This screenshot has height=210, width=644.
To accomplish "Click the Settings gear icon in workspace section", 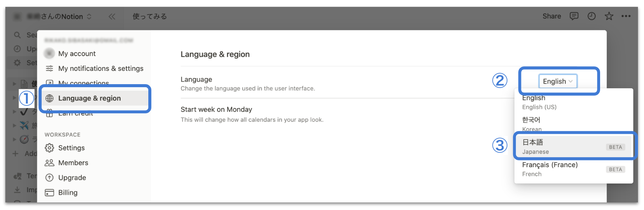I will (50, 148).
